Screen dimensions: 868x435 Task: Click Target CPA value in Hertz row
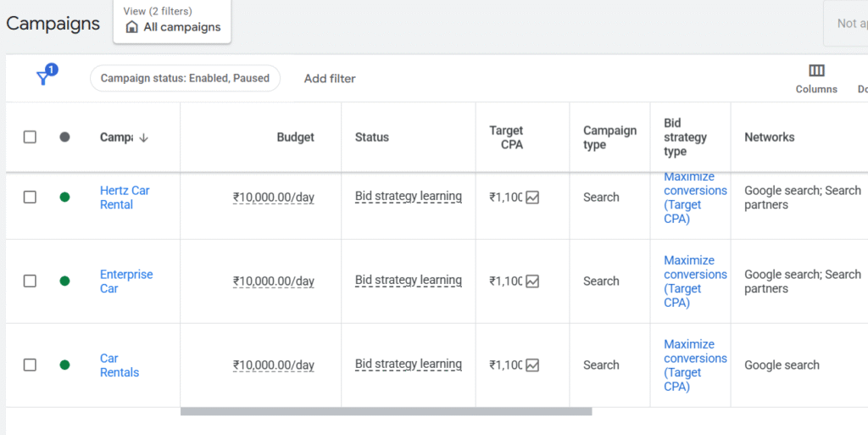tap(505, 197)
